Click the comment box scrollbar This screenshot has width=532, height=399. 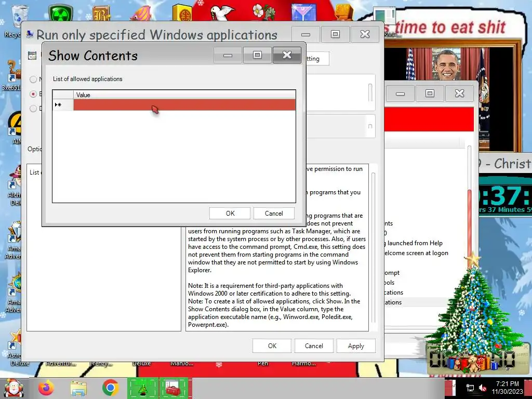click(x=370, y=92)
